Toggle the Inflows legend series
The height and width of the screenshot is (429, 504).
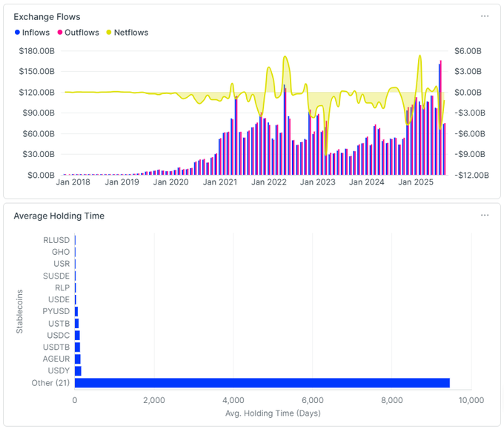32,33
